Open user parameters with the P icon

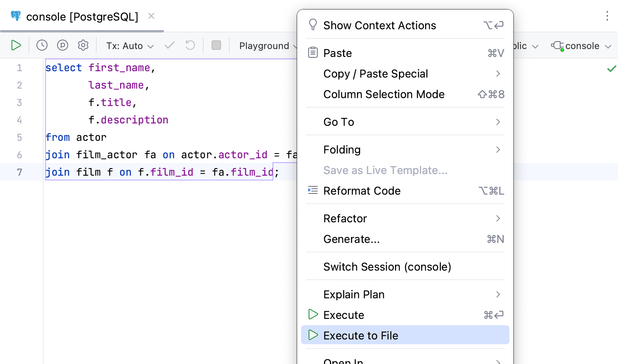pos(63,45)
